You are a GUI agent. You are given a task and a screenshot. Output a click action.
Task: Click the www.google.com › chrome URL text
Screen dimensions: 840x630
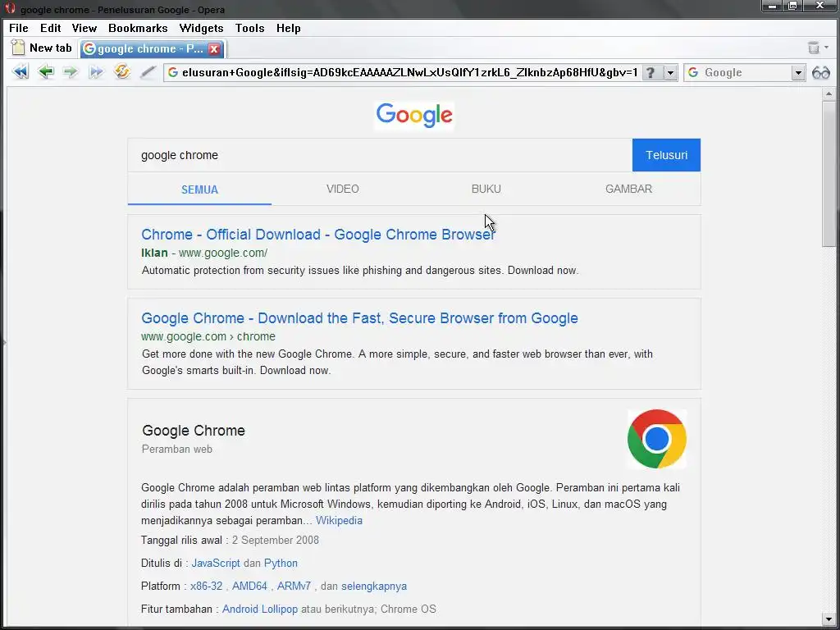pos(208,336)
